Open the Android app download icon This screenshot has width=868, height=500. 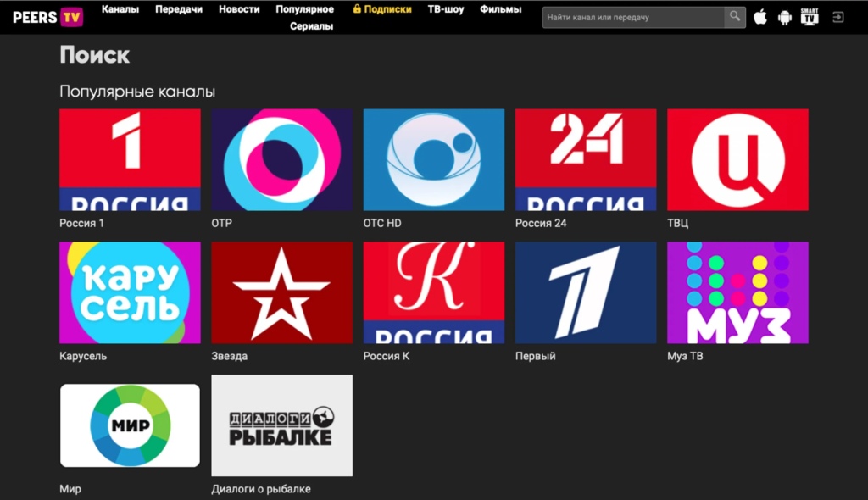click(785, 17)
